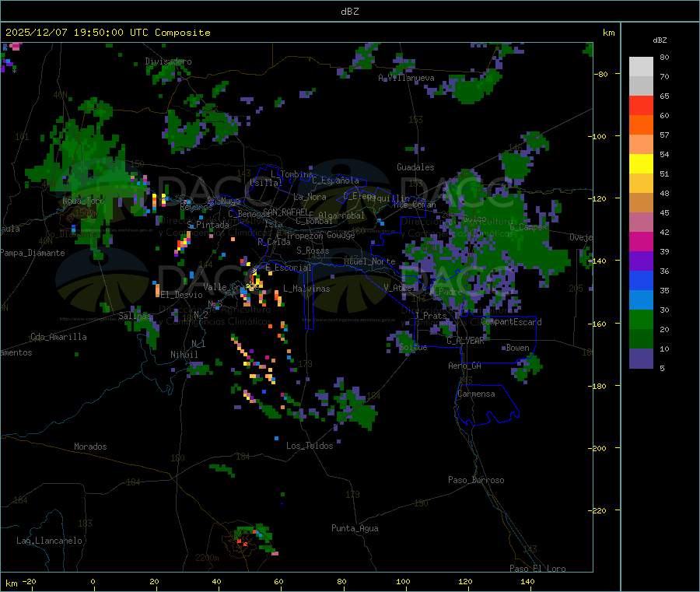This screenshot has height=592, width=700.
Task: Click the 'La_Nora' map label
Action: tap(310, 197)
